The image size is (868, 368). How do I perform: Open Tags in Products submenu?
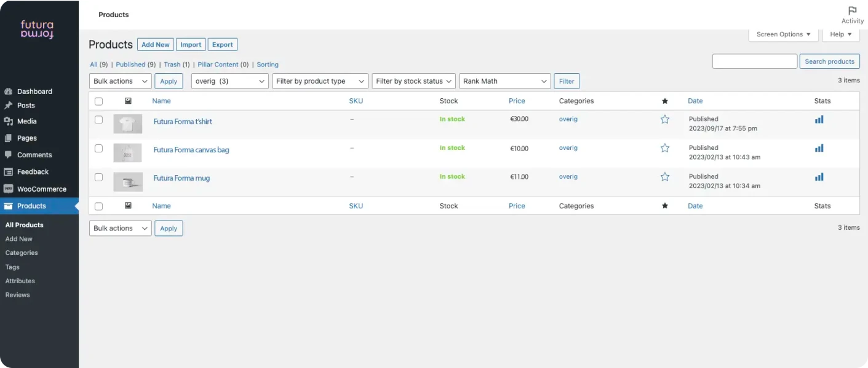click(x=12, y=267)
